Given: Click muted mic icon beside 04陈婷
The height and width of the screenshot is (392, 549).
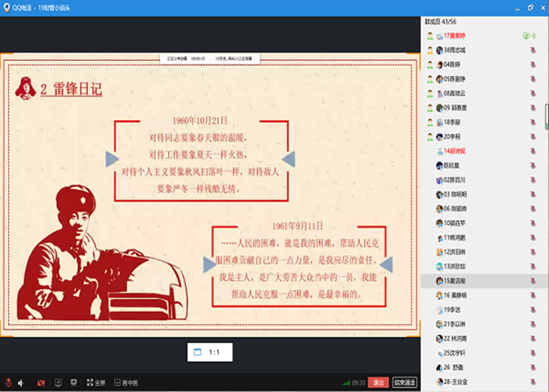Looking at the screenshot, I should pos(533,64).
